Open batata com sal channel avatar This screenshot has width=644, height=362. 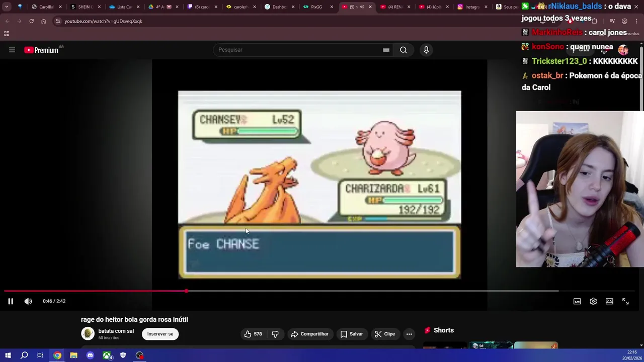pos(88,334)
